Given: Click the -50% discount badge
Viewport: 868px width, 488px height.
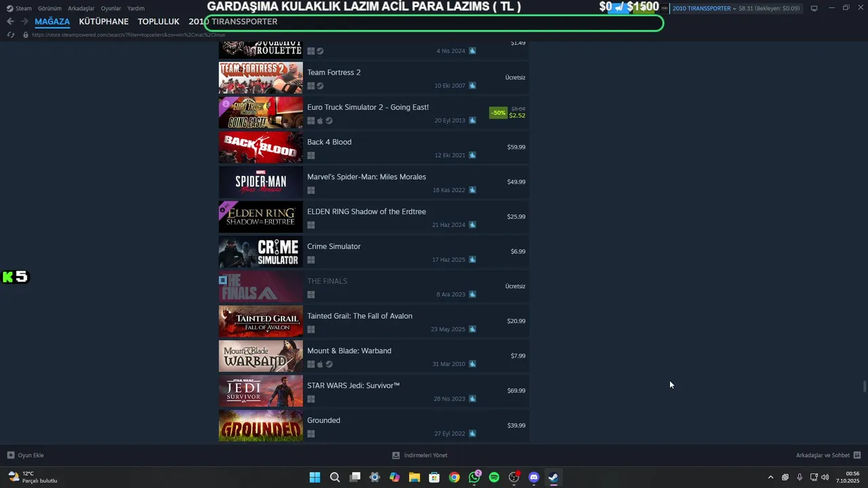Looking at the screenshot, I should (498, 113).
